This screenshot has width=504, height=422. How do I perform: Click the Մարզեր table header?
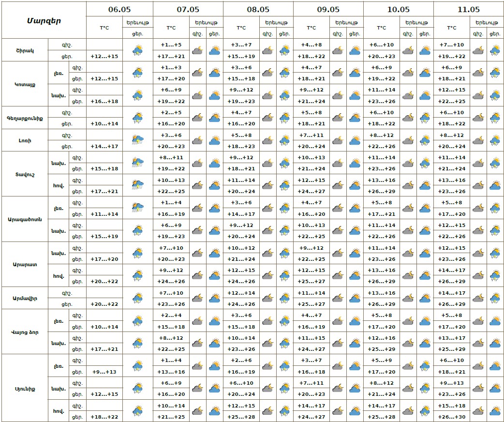point(44,20)
